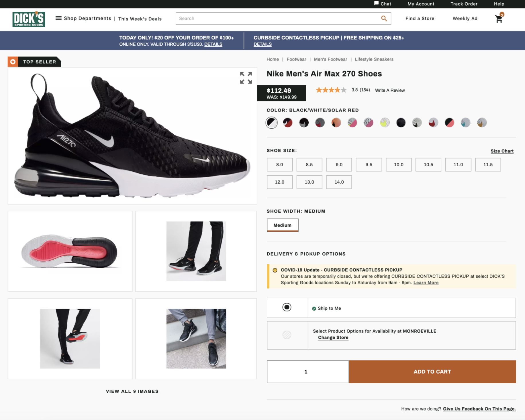
Task: Open the raised-heel red sole thumbnail
Action: 70,339
